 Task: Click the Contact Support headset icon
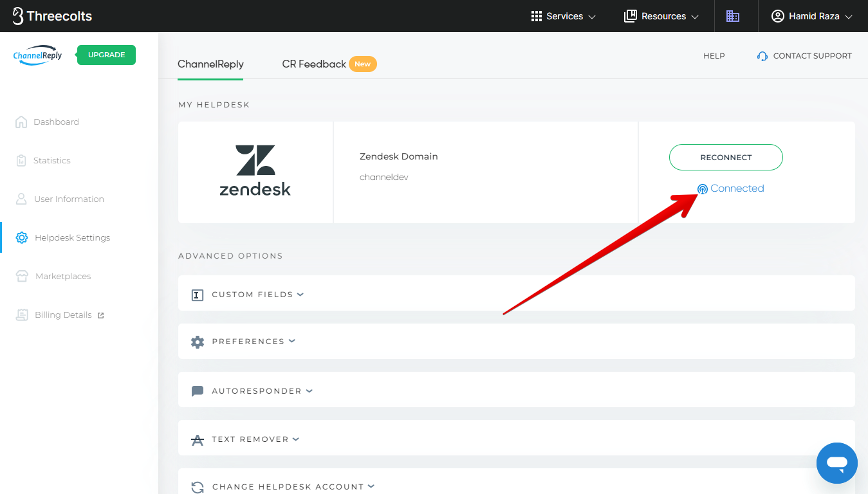pyautogui.click(x=762, y=56)
